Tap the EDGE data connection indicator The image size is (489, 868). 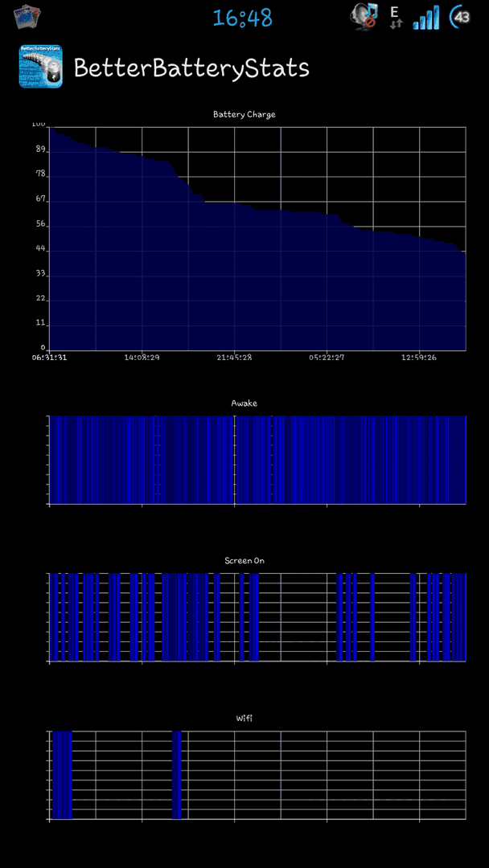pyautogui.click(x=395, y=17)
